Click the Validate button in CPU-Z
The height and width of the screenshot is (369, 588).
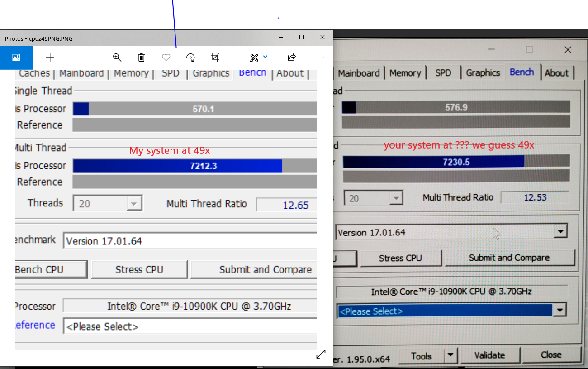[490, 356]
